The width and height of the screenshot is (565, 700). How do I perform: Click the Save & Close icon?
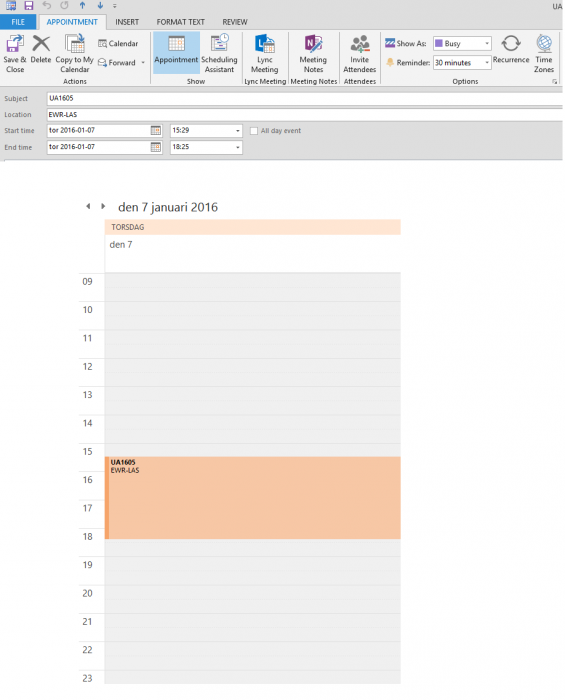coord(15,44)
